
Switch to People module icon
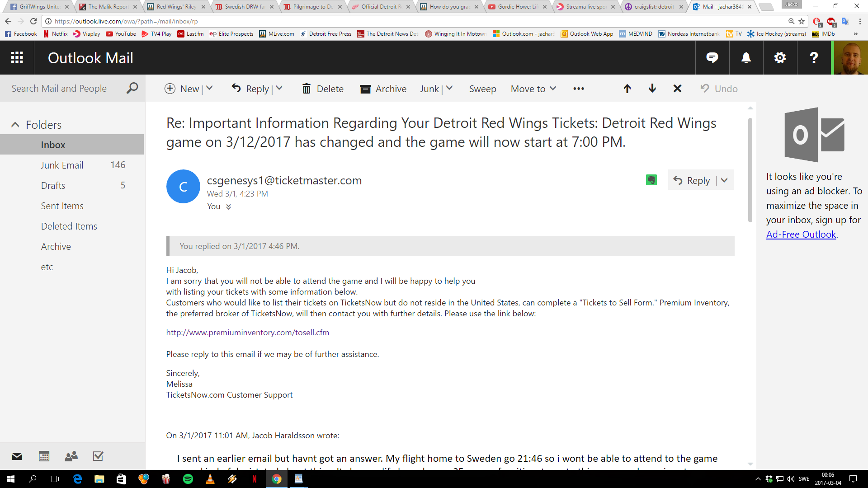point(71,456)
